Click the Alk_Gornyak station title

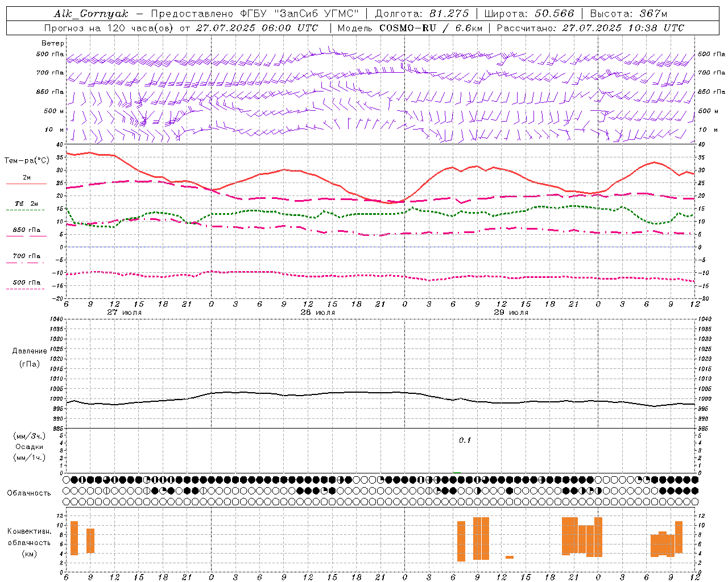91,14
